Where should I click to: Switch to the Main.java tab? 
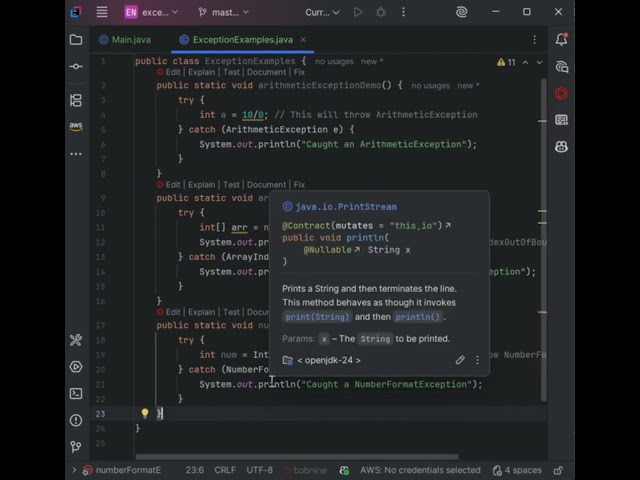tap(125, 40)
